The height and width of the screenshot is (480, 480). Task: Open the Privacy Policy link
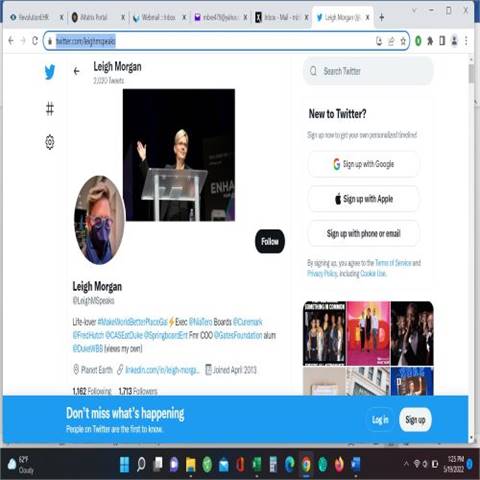coord(322,274)
